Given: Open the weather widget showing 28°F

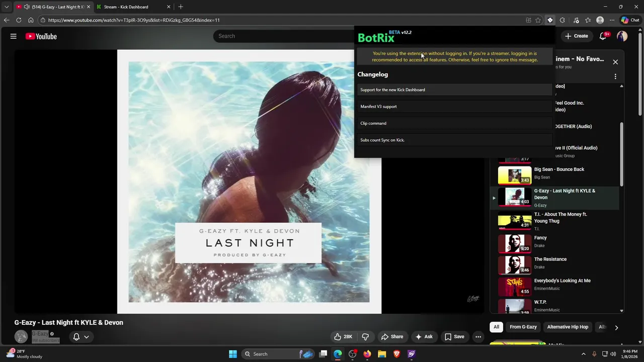Looking at the screenshot, I should coord(24,354).
